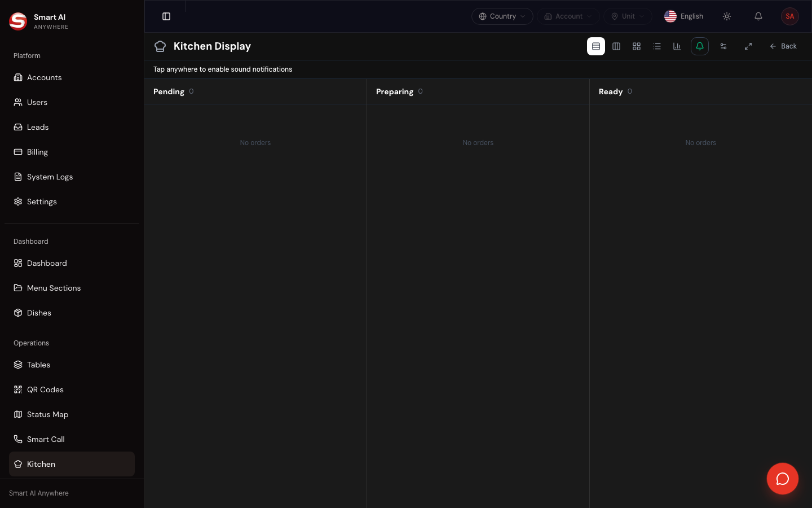
Task: Open the Account dropdown
Action: 568,16
